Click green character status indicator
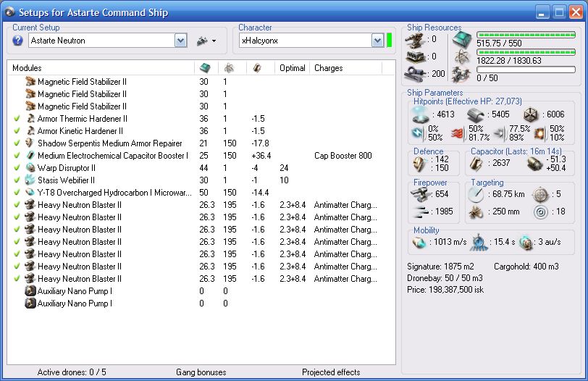 [x=389, y=41]
